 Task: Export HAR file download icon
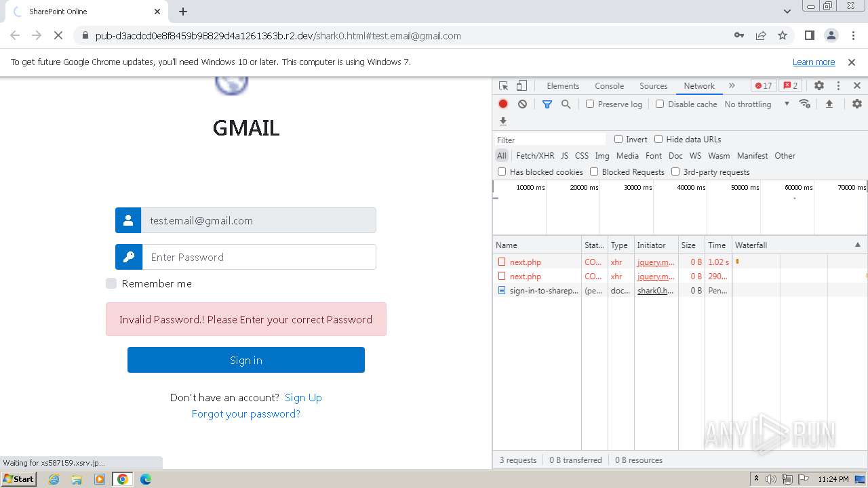pos(503,121)
